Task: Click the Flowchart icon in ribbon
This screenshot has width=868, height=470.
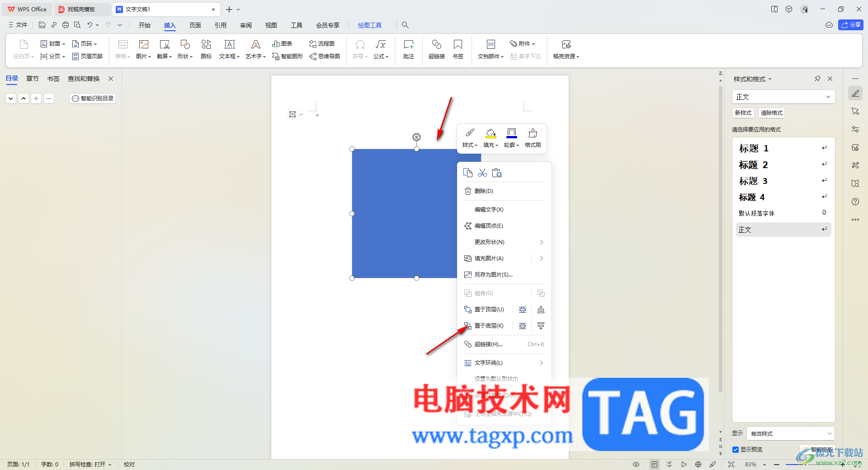Action: tap(322, 44)
